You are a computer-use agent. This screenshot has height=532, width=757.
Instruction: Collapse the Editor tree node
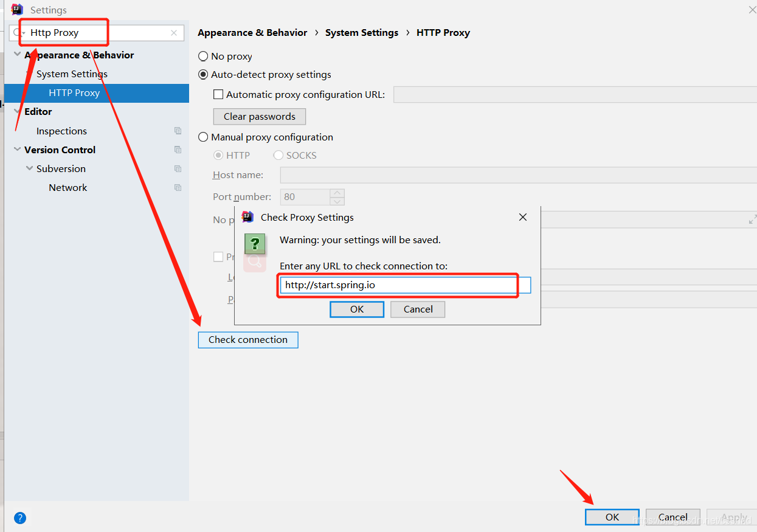pos(17,111)
